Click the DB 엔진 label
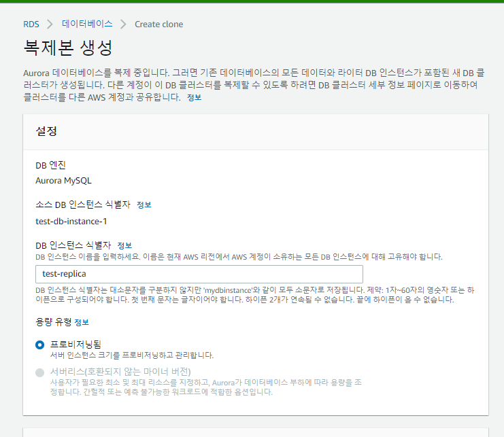The image size is (504, 437). [x=50, y=165]
